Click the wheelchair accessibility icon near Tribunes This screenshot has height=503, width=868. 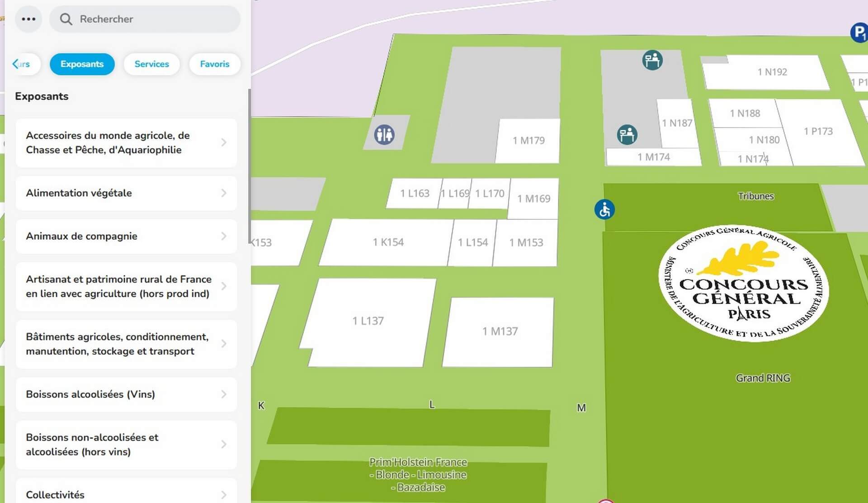click(x=604, y=210)
